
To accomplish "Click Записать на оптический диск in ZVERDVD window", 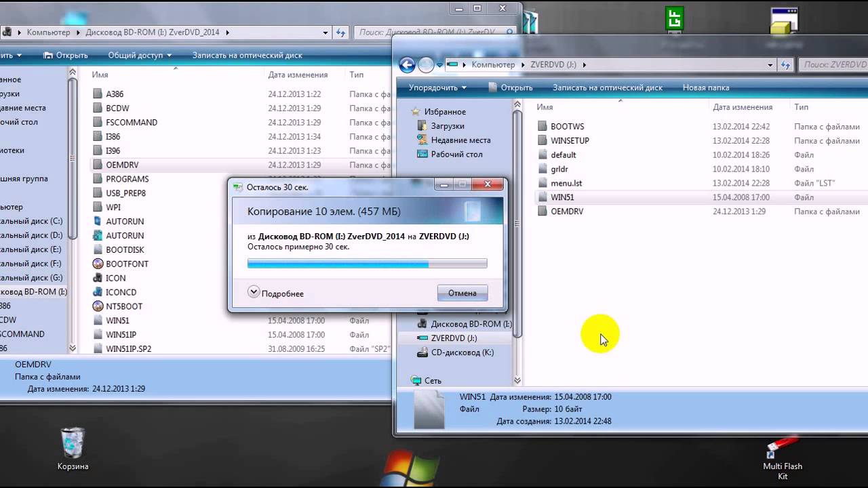I will click(x=608, y=87).
